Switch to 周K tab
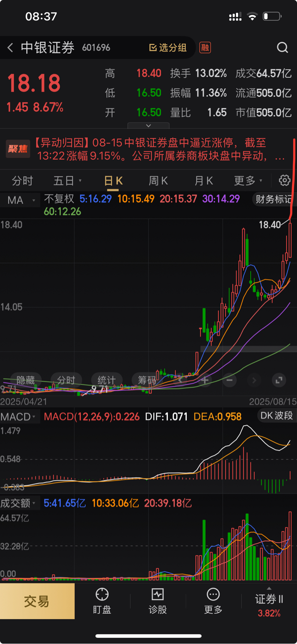Screen dimensions: 297x644 coord(158,181)
